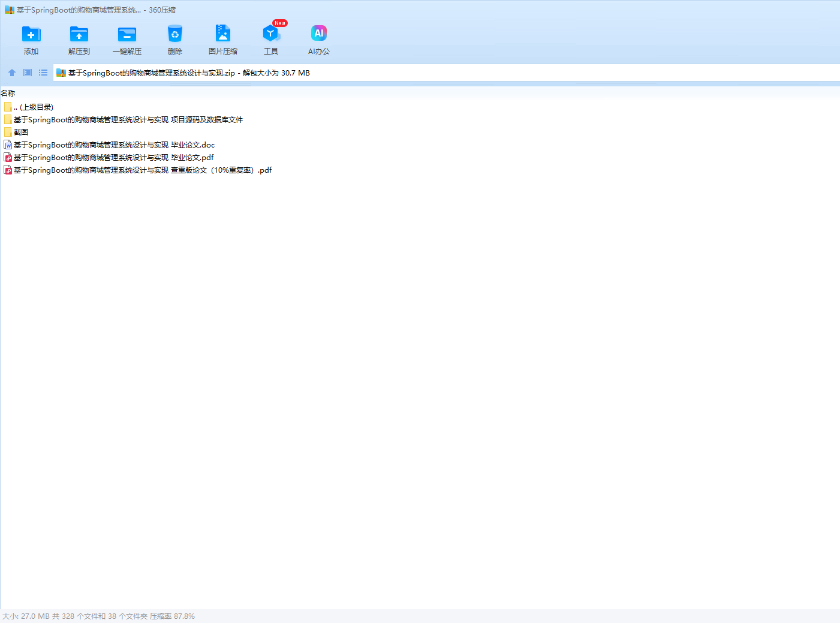Image resolution: width=840 pixels, height=623 pixels.
Task: Click the 360压缩 app icon in the title bar
Action: [x=9, y=10]
